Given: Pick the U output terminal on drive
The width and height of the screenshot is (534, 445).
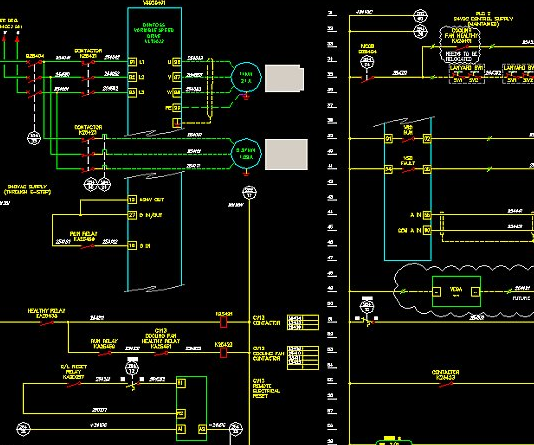Looking at the screenshot, I should click(x=177, y=62).
